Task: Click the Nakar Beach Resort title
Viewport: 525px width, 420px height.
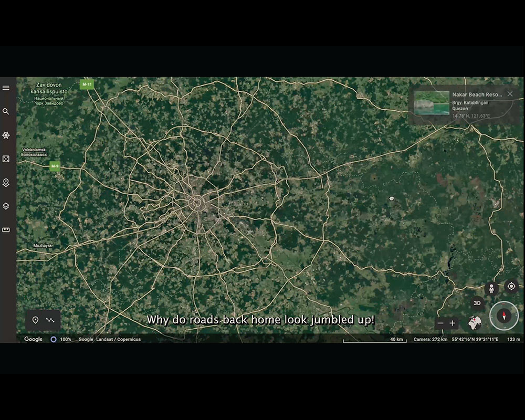Action: (477, 94)
